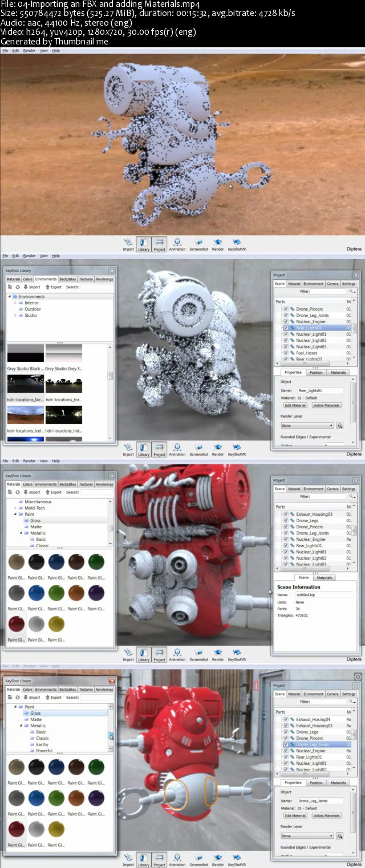Select the Powerful folder under Metallic
Image resolution: width=365 pixels, height=868 pixels.
click(x=44, y=751)
